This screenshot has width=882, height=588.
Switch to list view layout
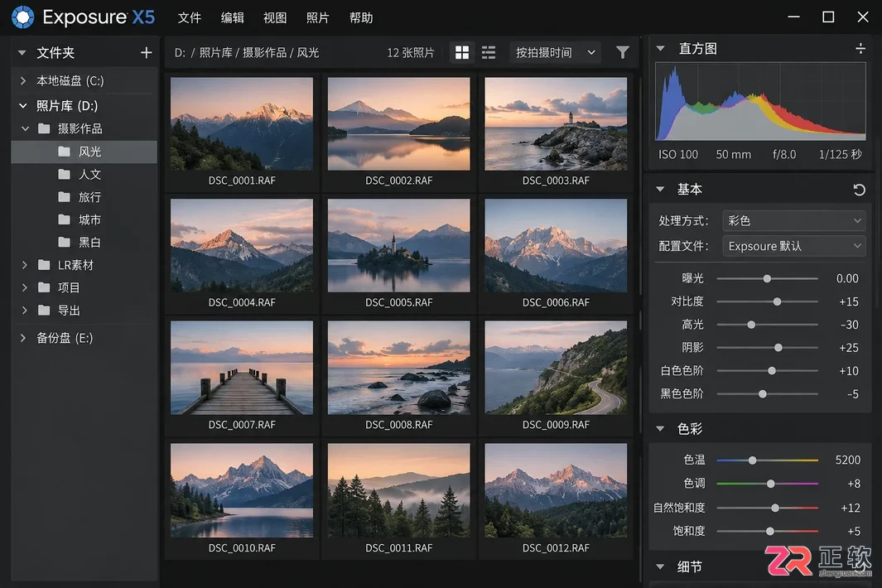(x=489, y=52)
